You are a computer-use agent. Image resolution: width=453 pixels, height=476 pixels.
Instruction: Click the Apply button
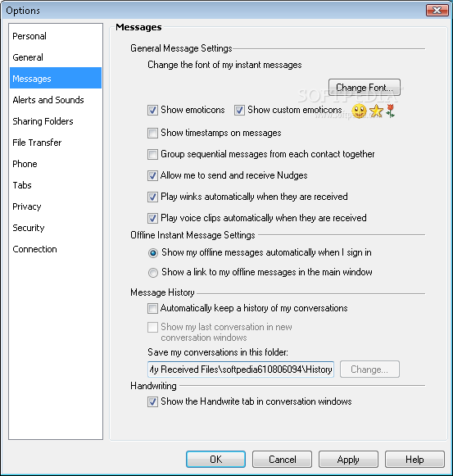(348, 459)
